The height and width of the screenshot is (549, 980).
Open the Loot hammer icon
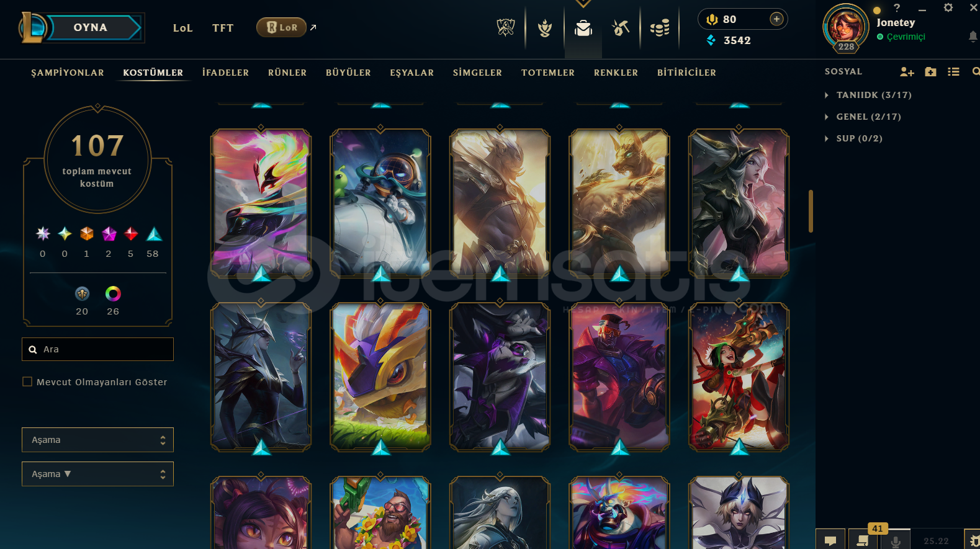pos(621,28)
